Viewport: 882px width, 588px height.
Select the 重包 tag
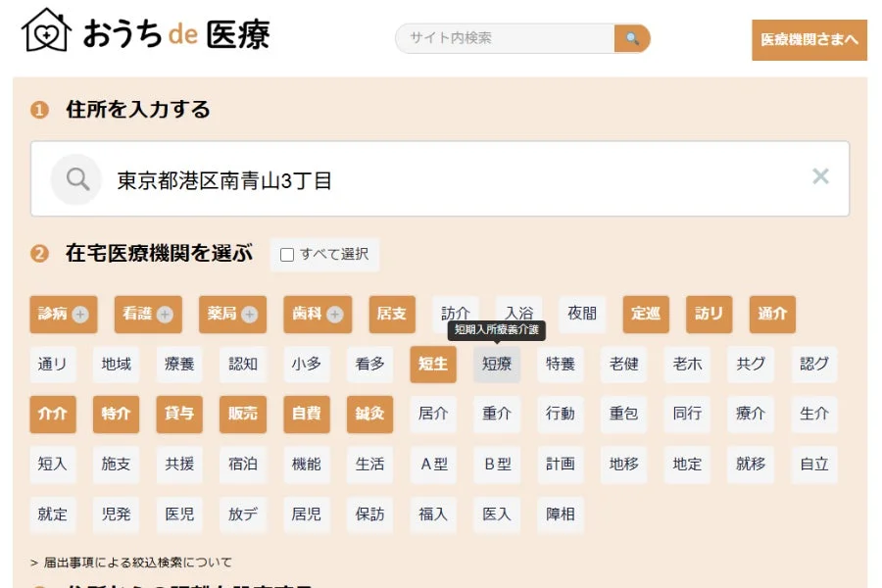point(624,415)
